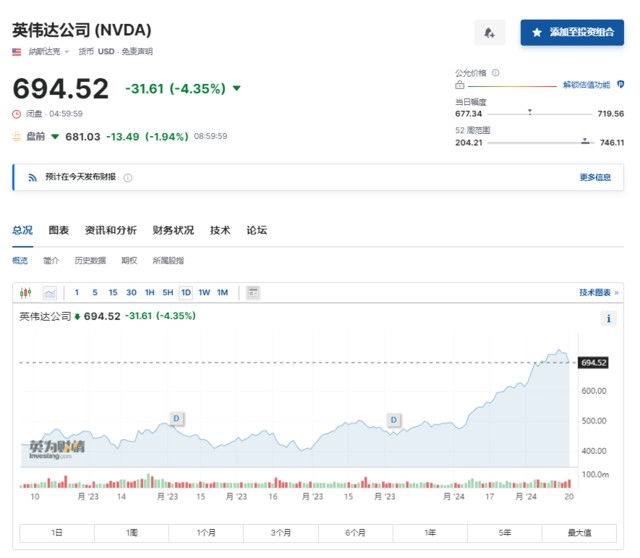
Task: Select the 1D chart interval
Action: pos(186,293)
